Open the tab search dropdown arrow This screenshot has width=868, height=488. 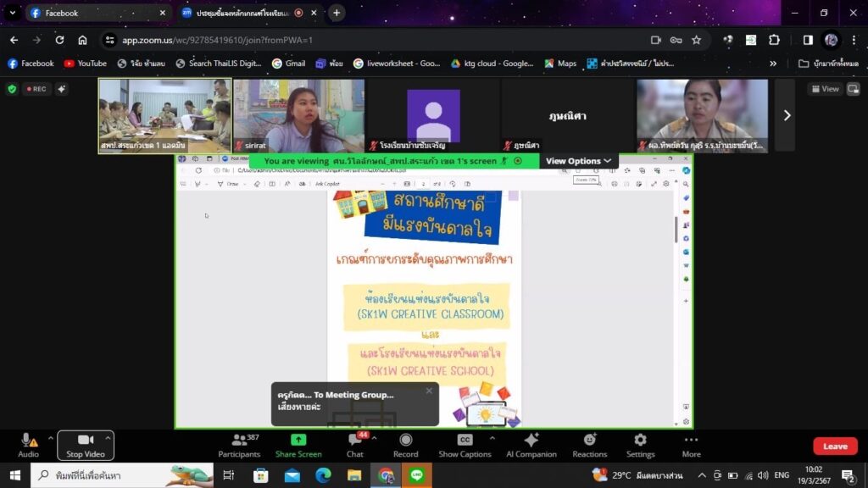point(12,13)
